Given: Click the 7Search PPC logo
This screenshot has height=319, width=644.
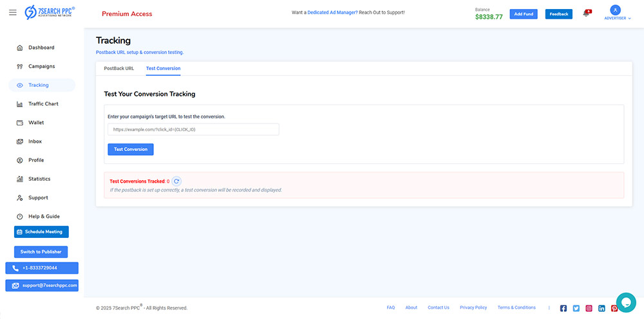Looking at the screenshot, I should pyautogui.click(x=50, y=13).
